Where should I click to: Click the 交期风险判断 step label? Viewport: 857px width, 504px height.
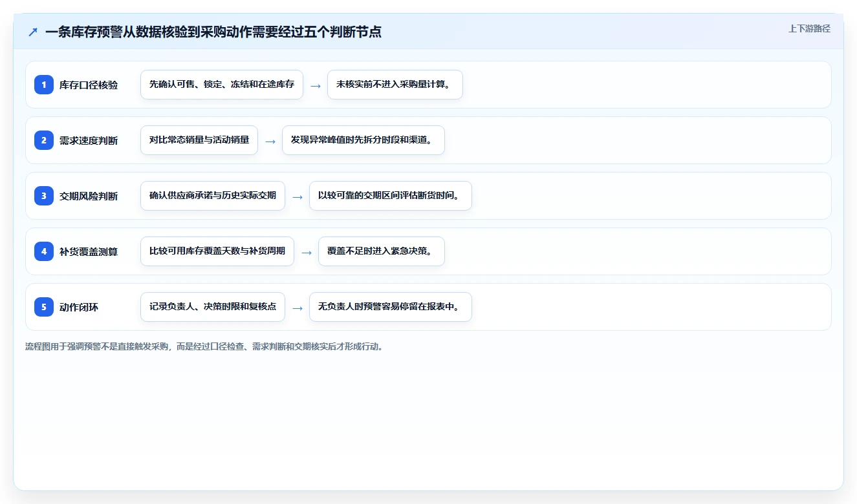point(89,196)
